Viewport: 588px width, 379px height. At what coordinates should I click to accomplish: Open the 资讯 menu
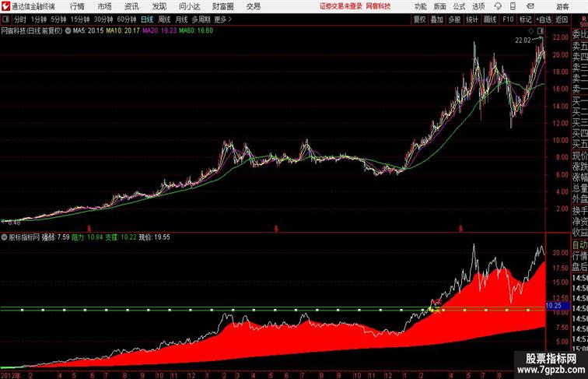(x=131, y=6)
